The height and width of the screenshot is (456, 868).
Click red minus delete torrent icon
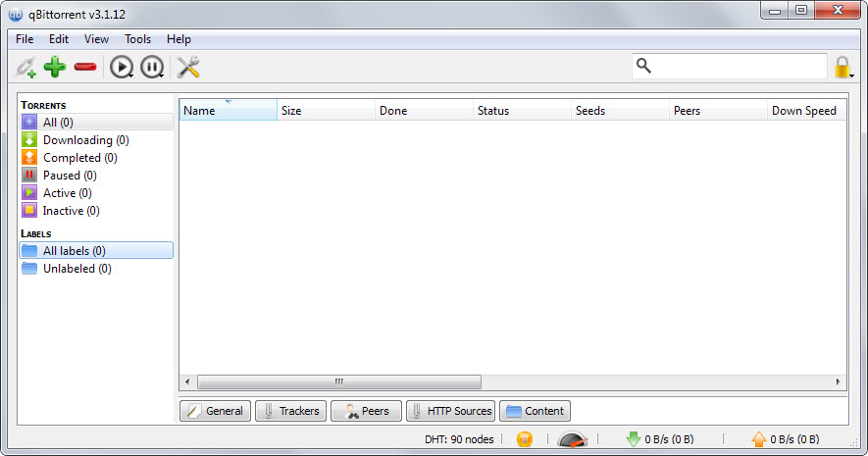[85, 67]
